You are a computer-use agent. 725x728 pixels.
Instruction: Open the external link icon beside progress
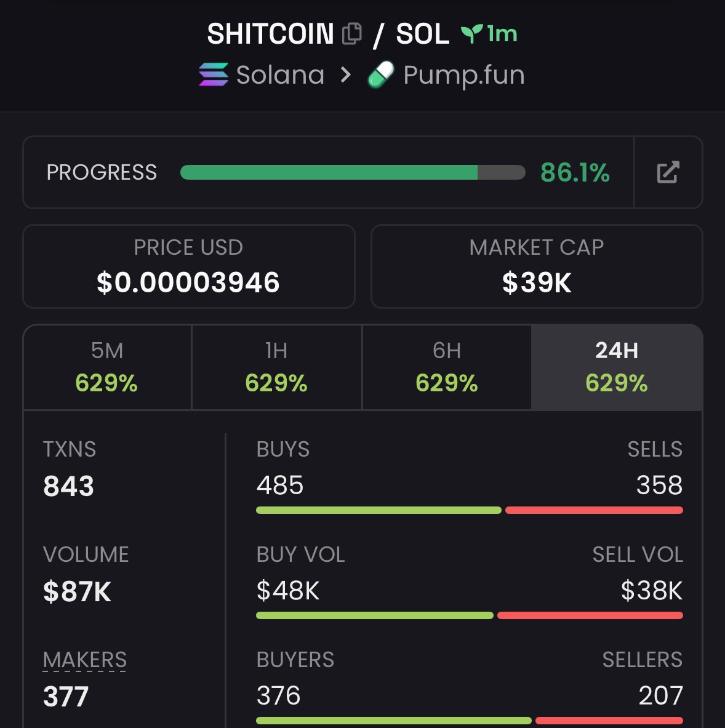coord(668,172)
